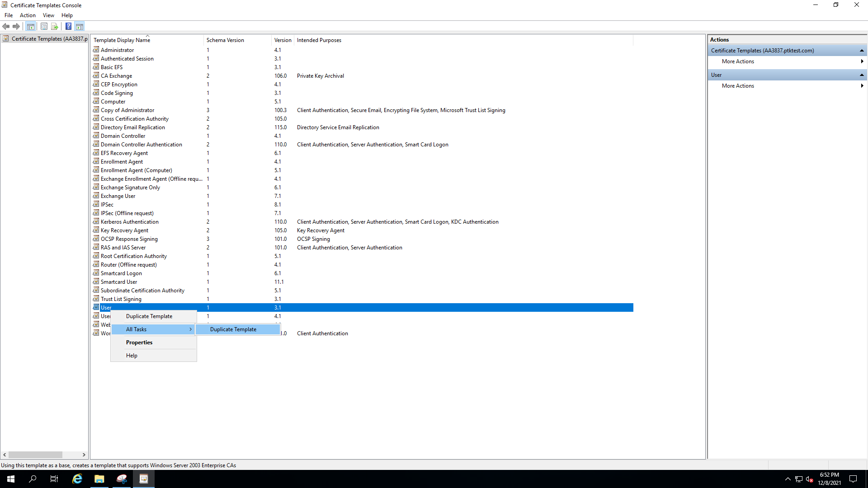Select Duplicate Template in All Tasks submenu

click(238, 329)
